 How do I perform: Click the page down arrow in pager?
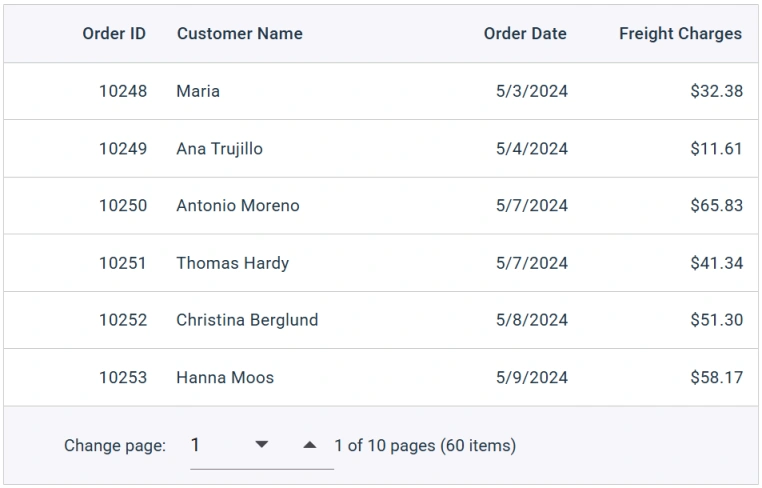point(262,445)
